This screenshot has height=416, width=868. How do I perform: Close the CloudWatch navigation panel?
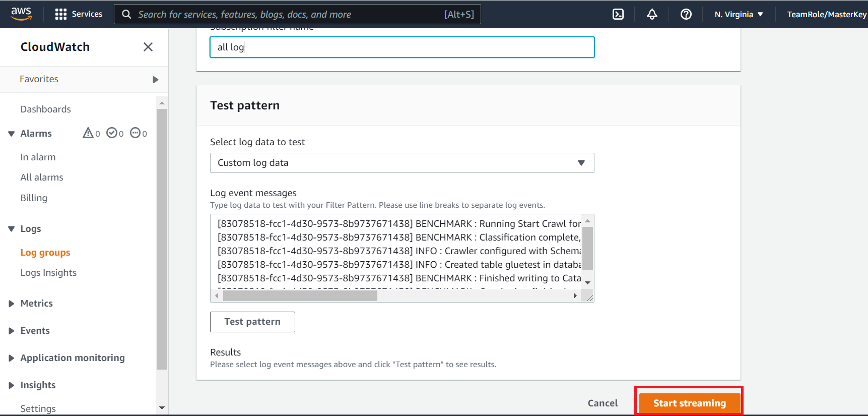148,47
